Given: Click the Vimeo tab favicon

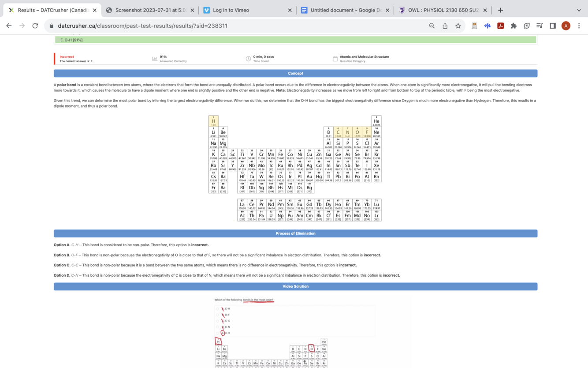Looking at the screenshot, I should coord(206,10).
